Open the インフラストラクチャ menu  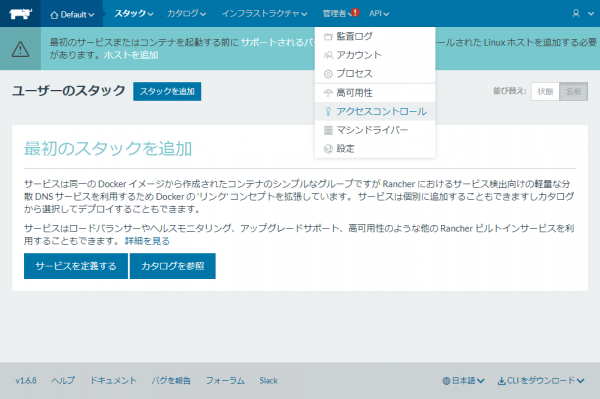(x=264, y=14)
